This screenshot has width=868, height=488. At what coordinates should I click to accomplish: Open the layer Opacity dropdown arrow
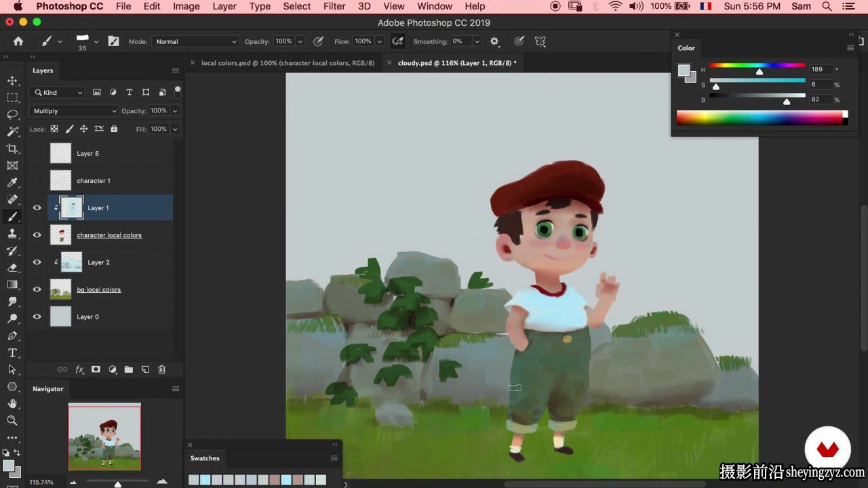click(175, 110)
